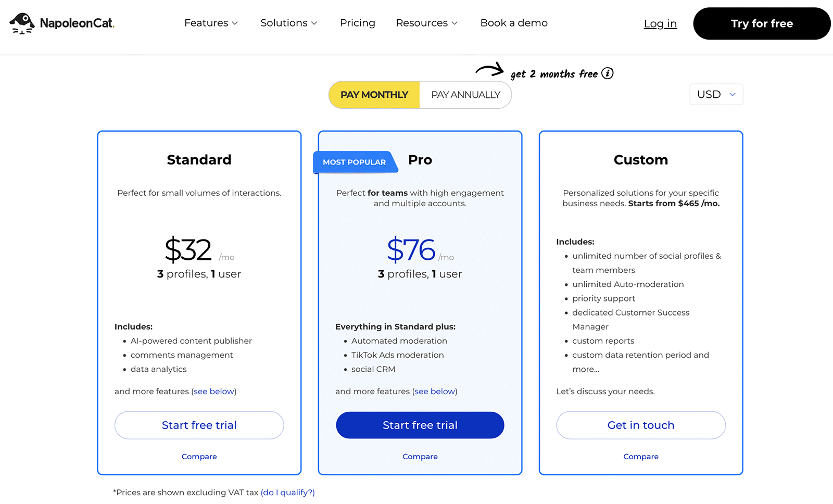Click Get in touch for Custom plan

[640, 425]
